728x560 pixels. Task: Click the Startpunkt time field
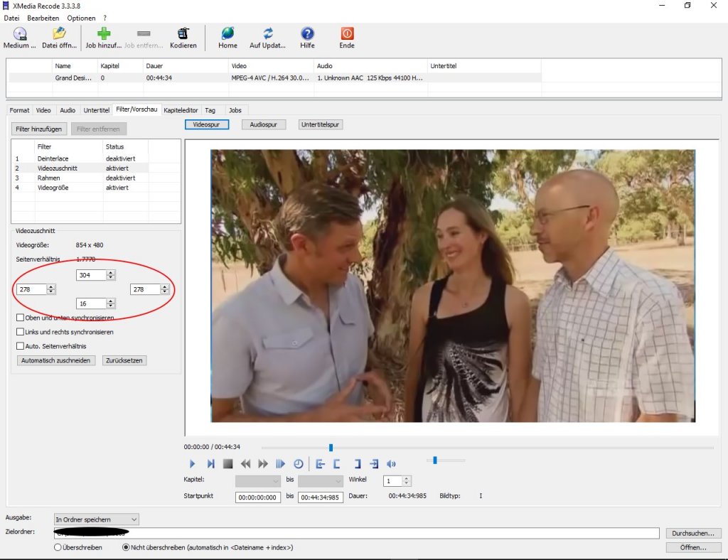257,497
